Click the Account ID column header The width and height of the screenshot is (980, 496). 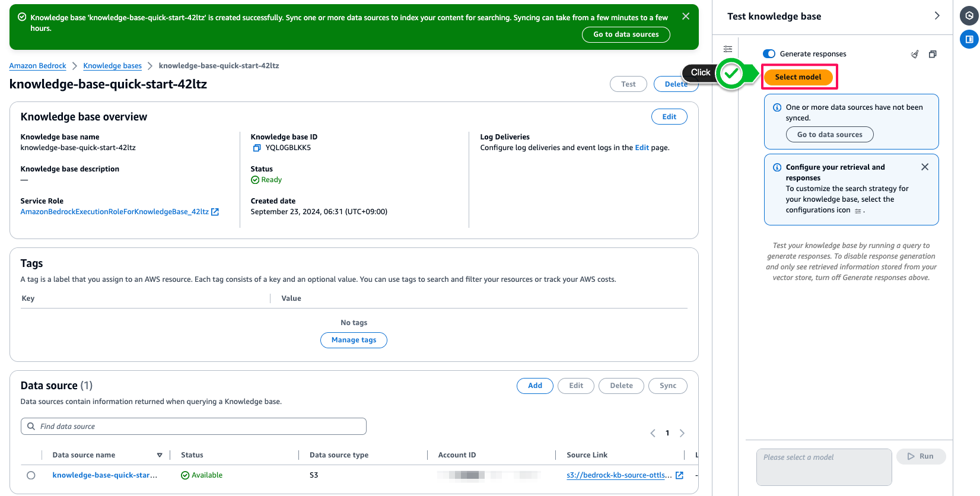point(457,455)
